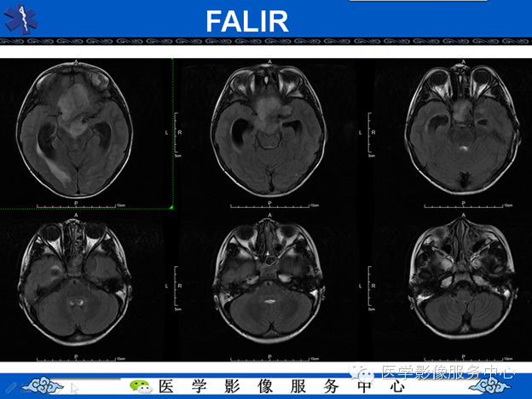The height and width of the screenshot is (399, 532).
Task: Click the gray bar at top right edge
Action: pyautogui.click(x=418, y=1)
